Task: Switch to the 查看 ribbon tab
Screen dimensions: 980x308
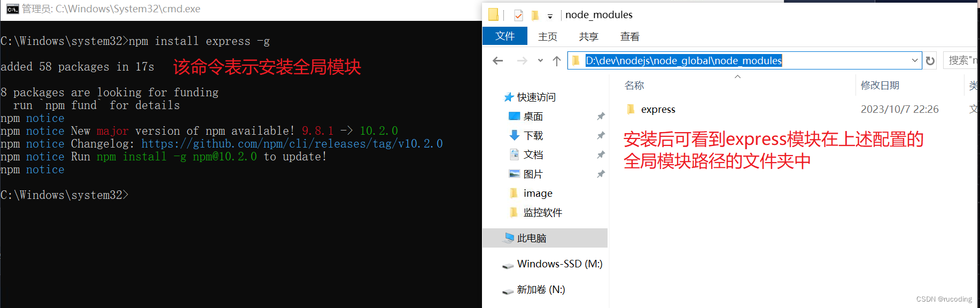Action: coord(630,36)
